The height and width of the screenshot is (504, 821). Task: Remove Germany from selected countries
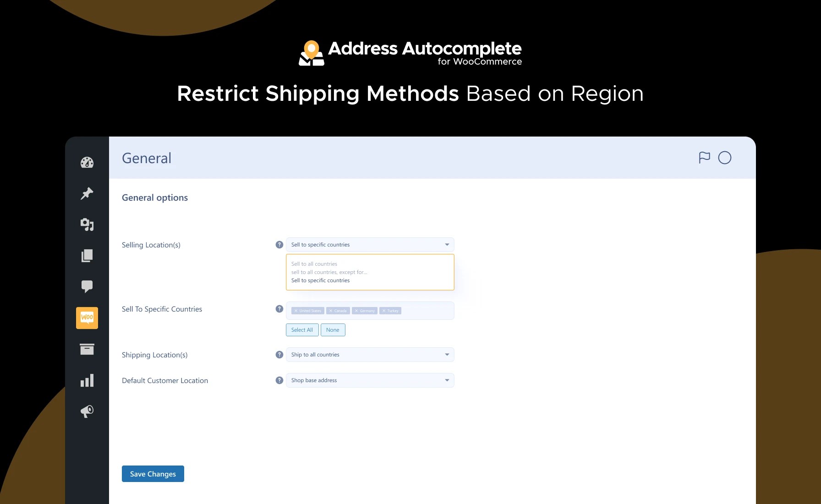(x=356, y=311)
